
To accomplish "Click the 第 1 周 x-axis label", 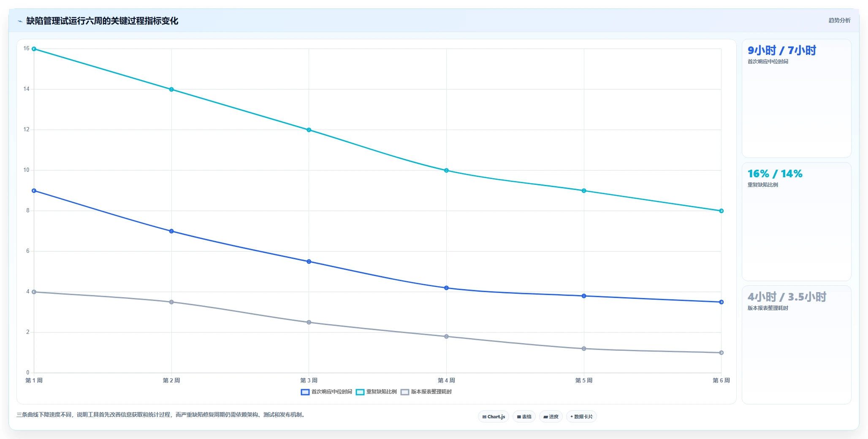I will click(34, 380).
